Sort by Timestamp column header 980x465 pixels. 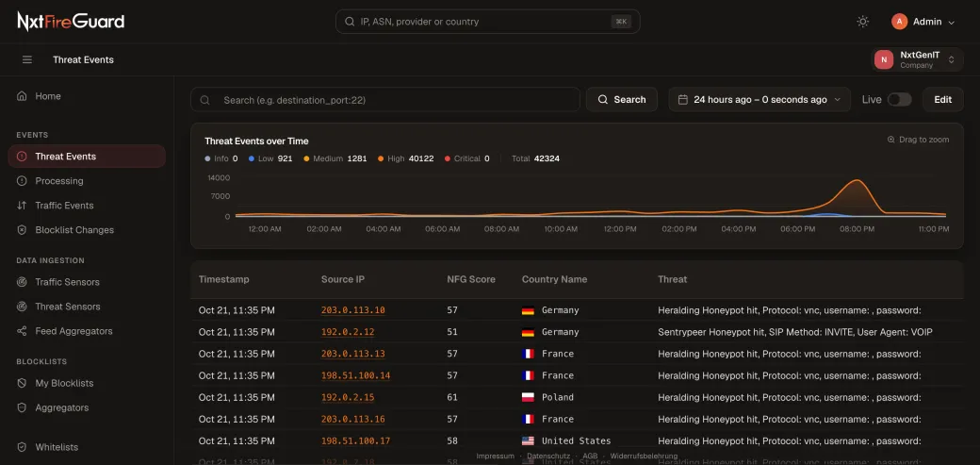click(223, 280)
